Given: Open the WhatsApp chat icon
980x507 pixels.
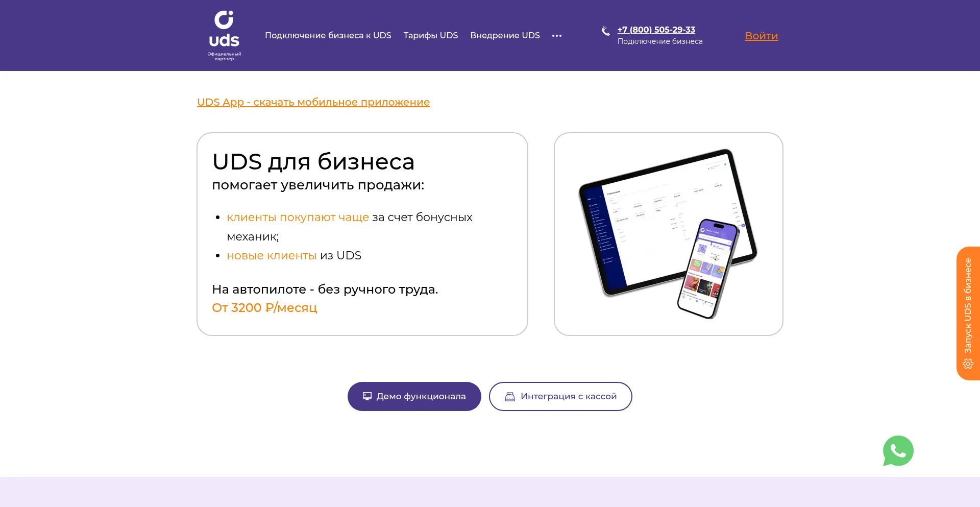Looking at the screenshot, I should [x=898, y=451].
